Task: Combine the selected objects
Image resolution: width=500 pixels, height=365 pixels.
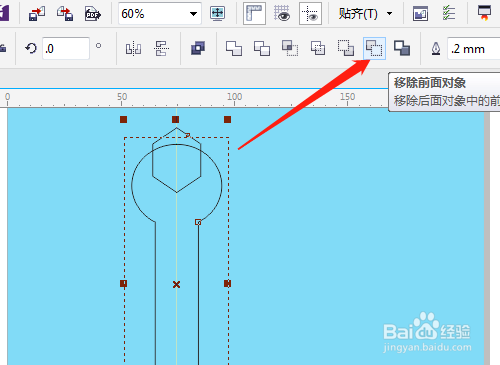Action: point(198,48)
